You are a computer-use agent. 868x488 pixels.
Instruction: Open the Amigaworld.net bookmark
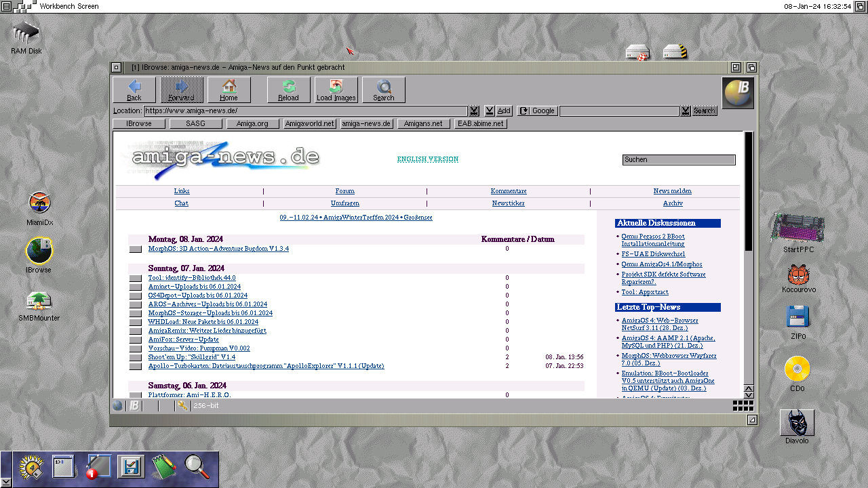pyautogui.click(x=310, y=123)
